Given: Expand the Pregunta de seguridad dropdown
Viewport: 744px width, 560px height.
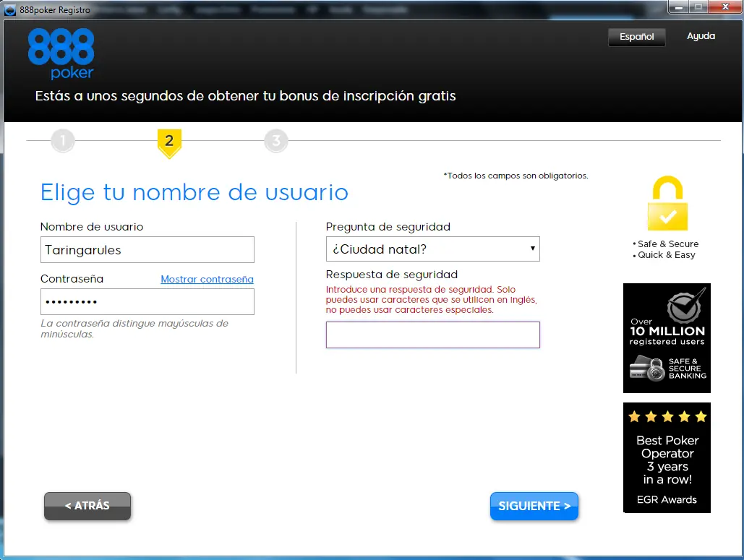Looking at the screenshot, I should pyautogui.click(x=432, y=249).
